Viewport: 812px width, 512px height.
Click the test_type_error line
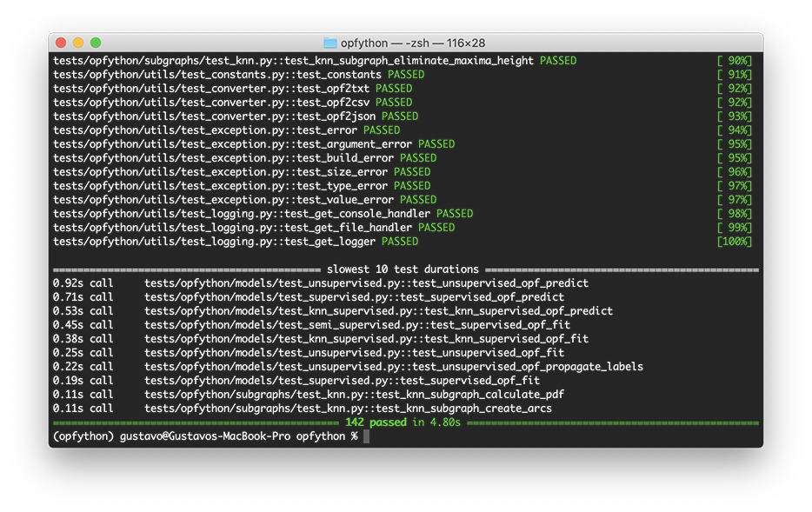242,186
